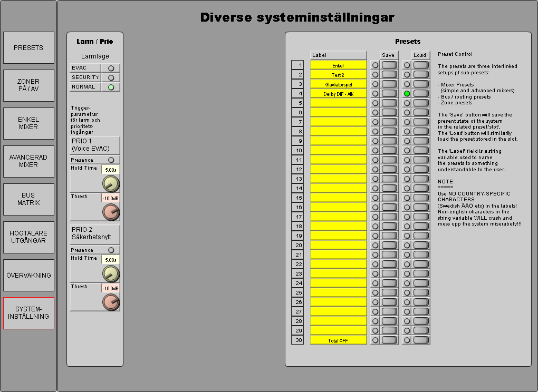
Task: Switch to the BUS MATRIX page
Action: point(28,199)
